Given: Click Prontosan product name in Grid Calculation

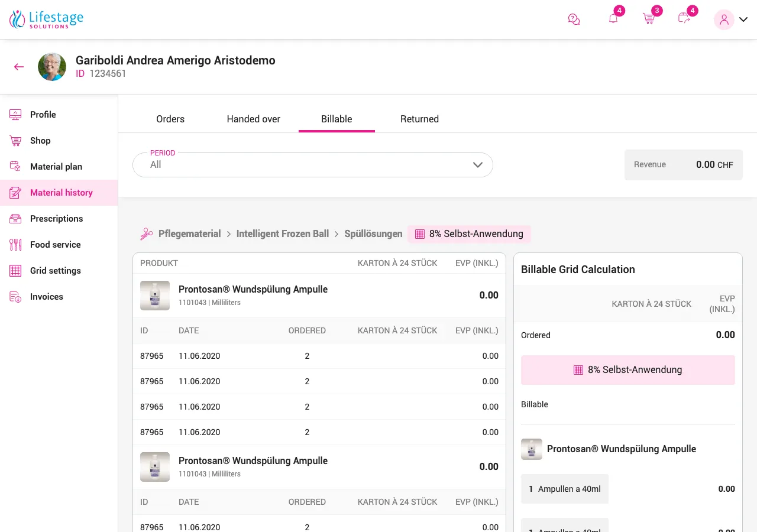Looking at the screenshot, I should (622, 449).
